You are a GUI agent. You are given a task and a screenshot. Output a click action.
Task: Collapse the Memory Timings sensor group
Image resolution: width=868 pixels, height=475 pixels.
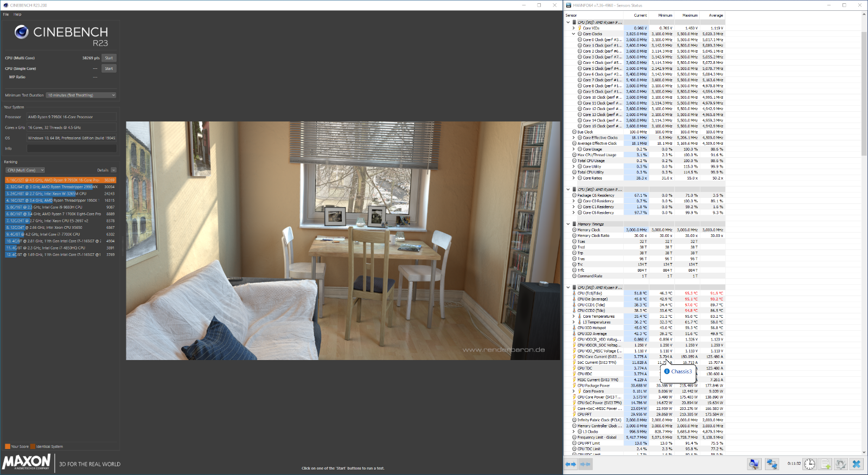568,224
